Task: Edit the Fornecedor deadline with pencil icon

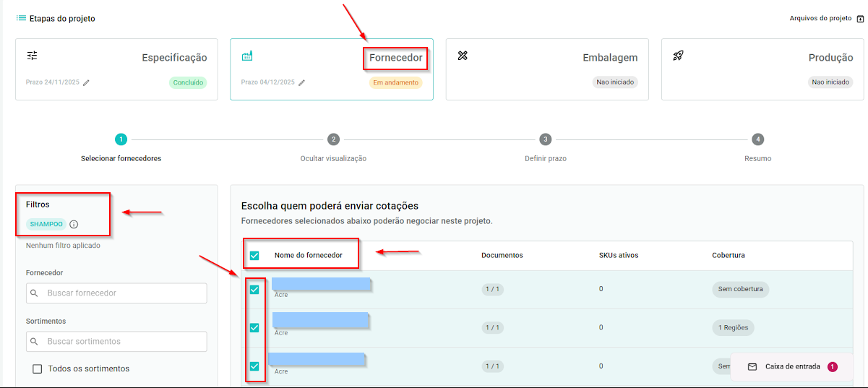Action: point(301,82)
